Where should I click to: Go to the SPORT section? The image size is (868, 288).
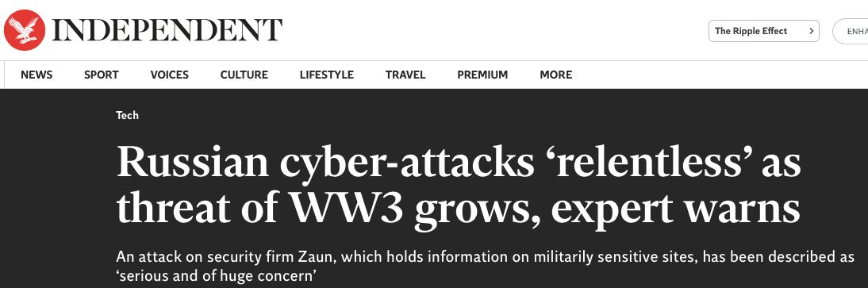coord(102,75)
